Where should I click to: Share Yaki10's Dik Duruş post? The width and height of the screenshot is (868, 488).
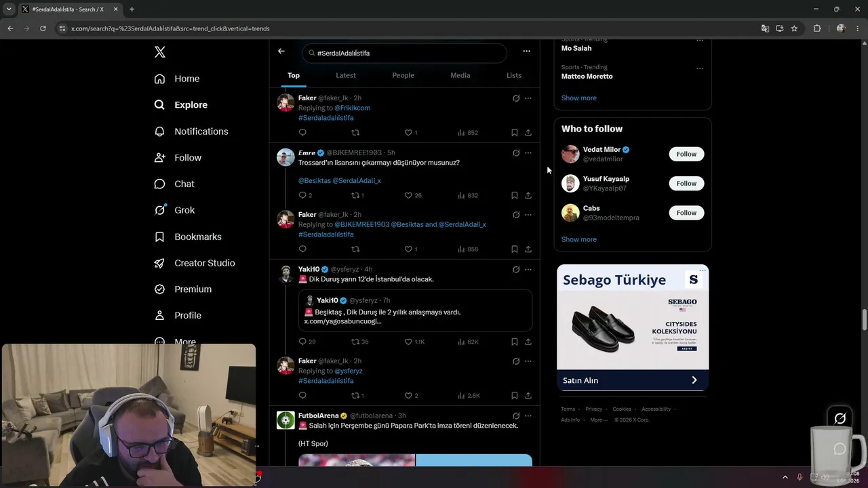(x=528, y=342)
